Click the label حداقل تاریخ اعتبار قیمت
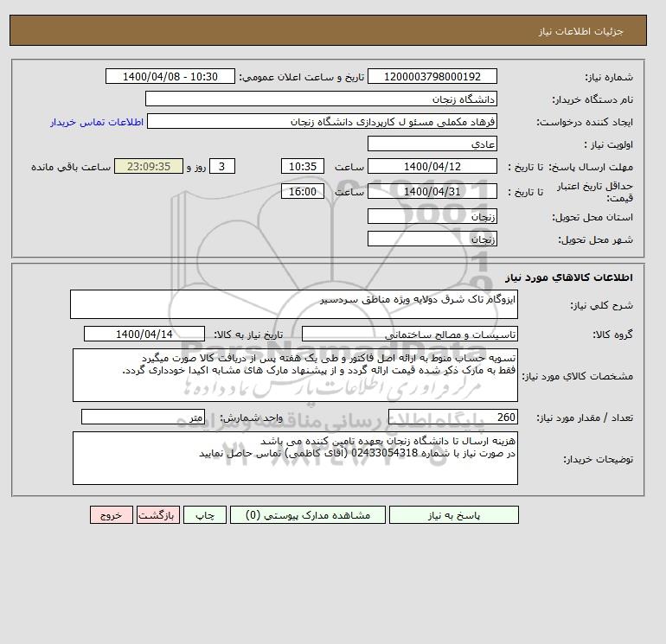Image resolution: width=666 pixels, height=644 pixels. pos(595,192)
